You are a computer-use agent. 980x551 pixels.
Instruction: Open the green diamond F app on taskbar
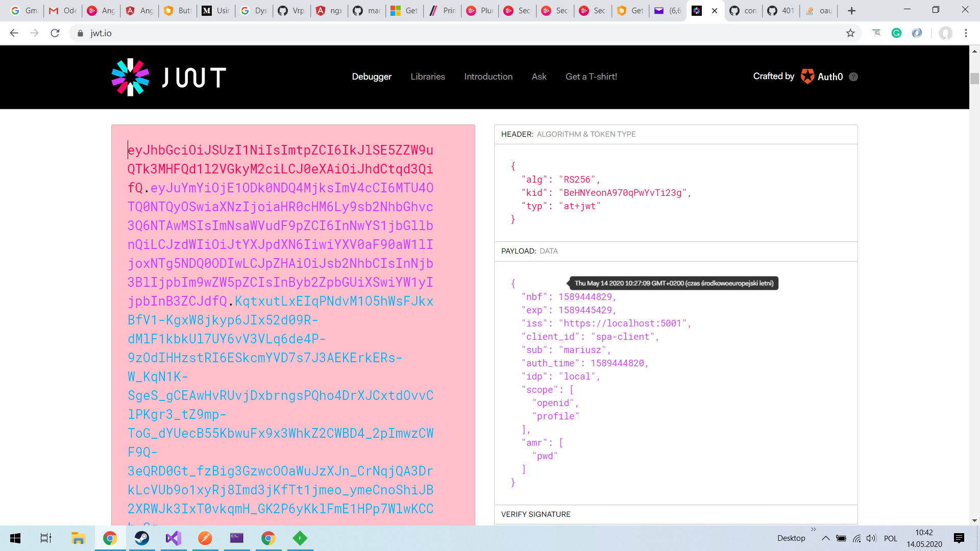(300, 538)
